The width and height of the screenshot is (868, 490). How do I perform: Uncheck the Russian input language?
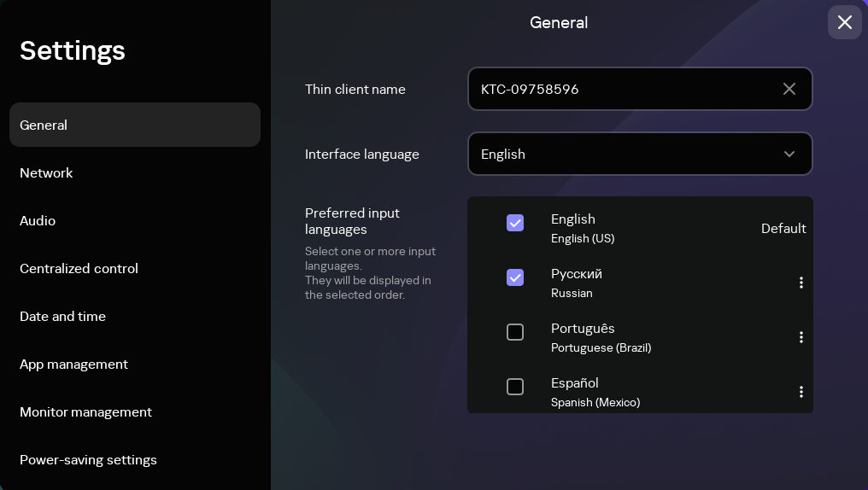tap(515, 277)
